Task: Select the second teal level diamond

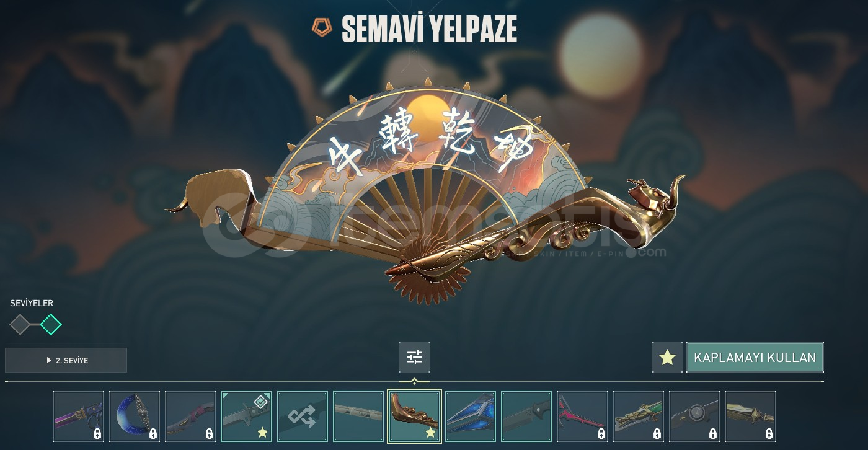Action: [x=51, y=324]
